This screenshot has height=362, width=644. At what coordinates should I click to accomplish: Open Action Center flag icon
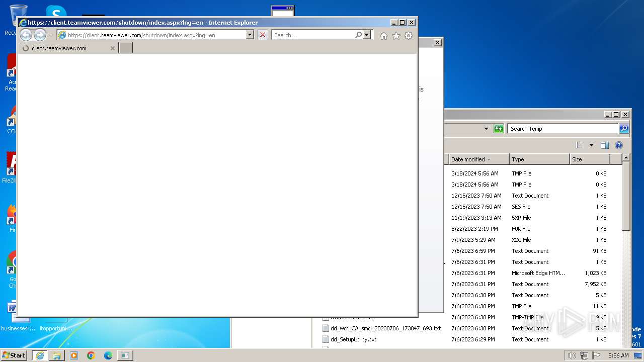click(596, 355)
